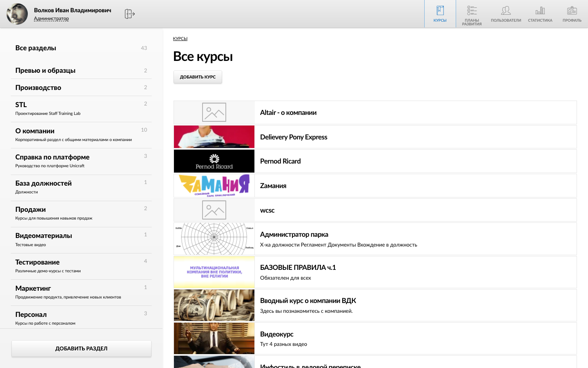Click the ДОБАВИТЬ КУРС button
This screenshot has width=588, height=368.
pyautogui.click(x=197, y=77)
